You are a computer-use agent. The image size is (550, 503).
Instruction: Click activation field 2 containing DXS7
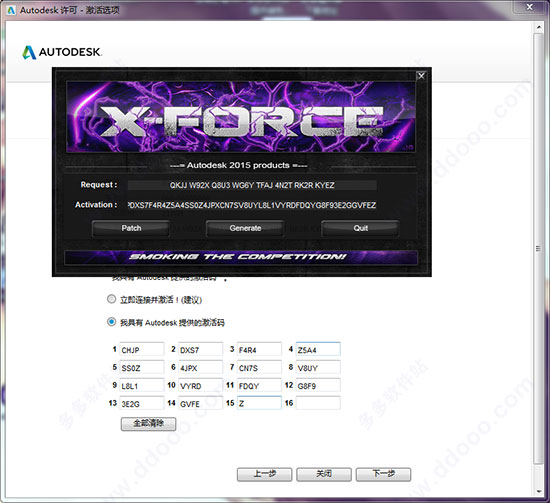pyautogui.click(x=201, y=349)
